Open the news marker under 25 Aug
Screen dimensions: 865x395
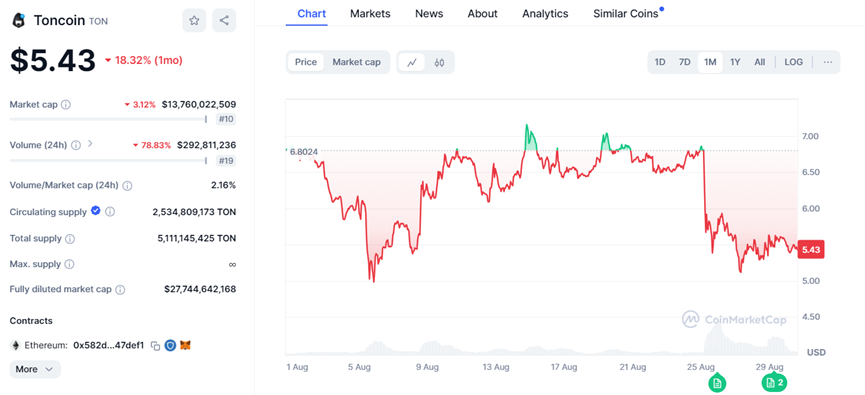(x=717, y=382)
